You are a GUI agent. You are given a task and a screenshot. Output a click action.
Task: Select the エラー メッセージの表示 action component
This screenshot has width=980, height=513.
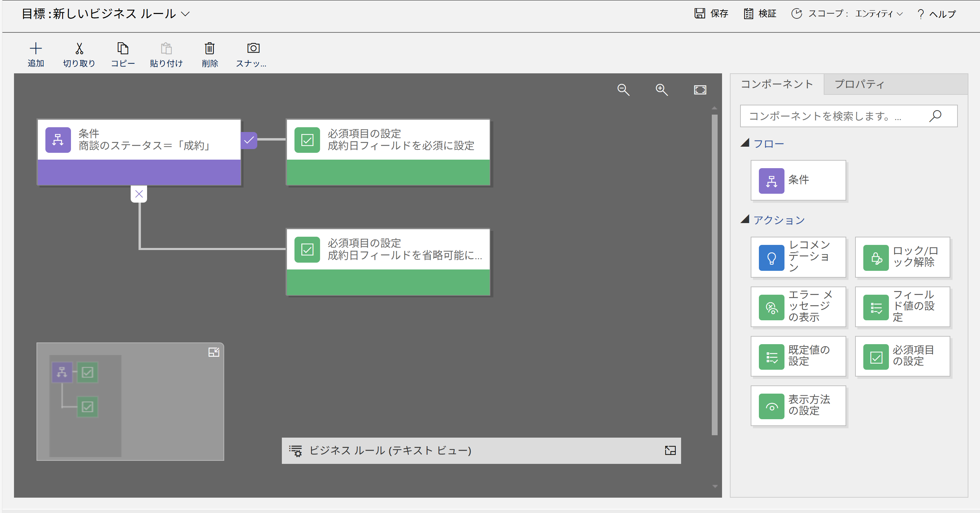798,307
